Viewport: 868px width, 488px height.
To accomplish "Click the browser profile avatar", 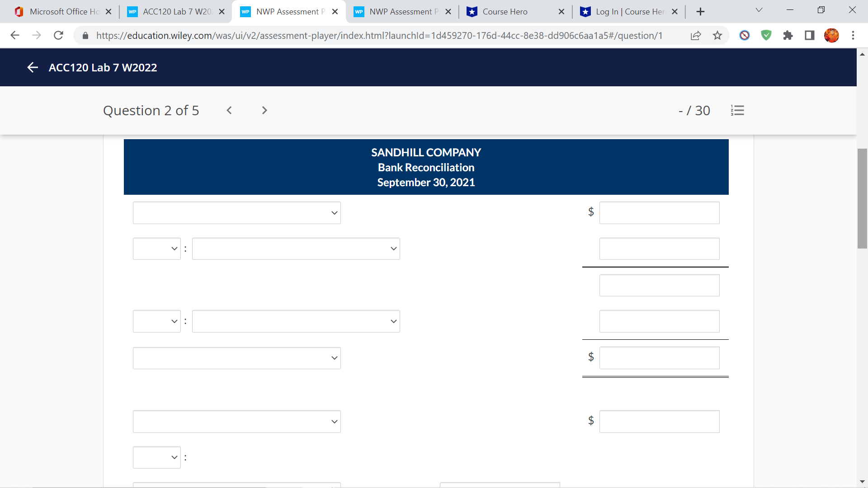I will (832, 35).
